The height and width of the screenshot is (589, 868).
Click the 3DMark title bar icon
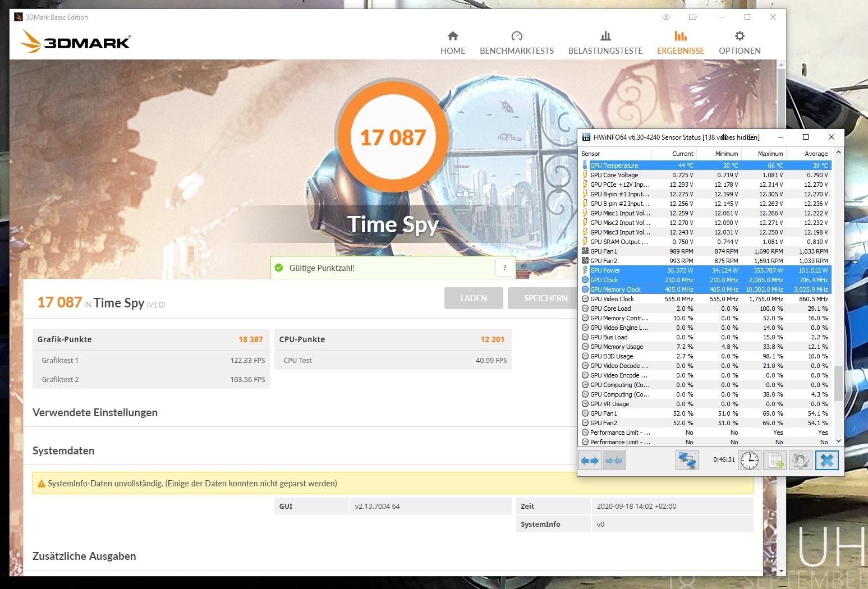19,17
